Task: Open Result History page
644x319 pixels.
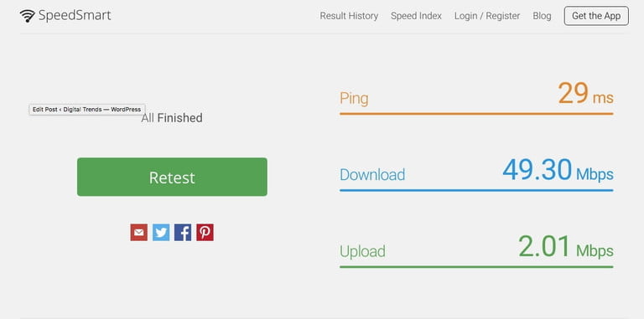Action: [349, 16]
